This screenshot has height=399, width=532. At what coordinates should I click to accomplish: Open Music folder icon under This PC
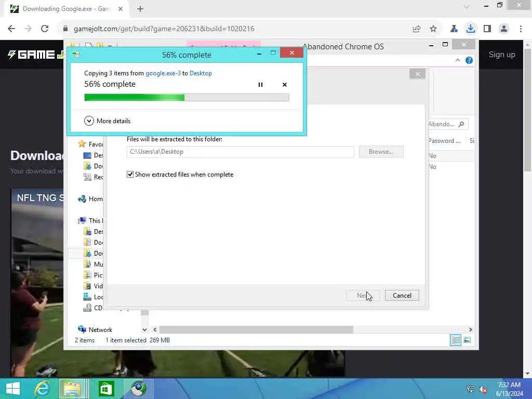click(87, 264)
